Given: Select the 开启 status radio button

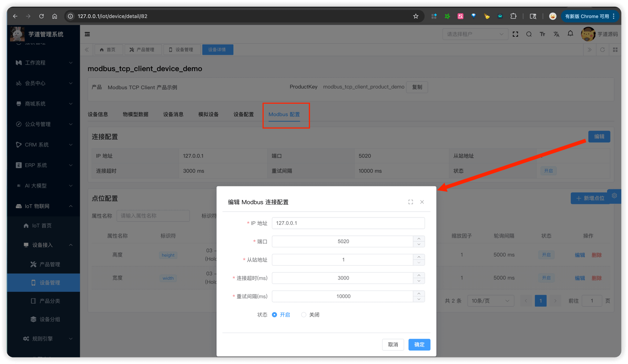Looking at the screenshot, I should (x=274, y=315).
